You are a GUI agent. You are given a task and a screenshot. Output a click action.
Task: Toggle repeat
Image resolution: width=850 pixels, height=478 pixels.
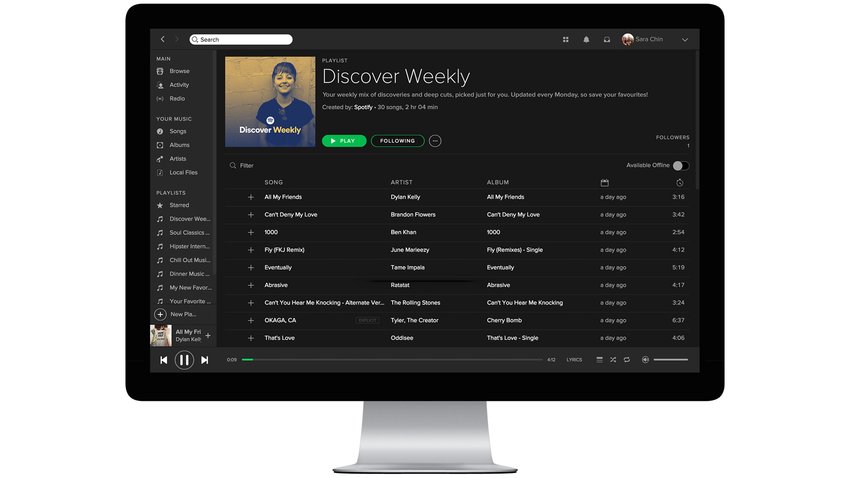click(627, 360)
